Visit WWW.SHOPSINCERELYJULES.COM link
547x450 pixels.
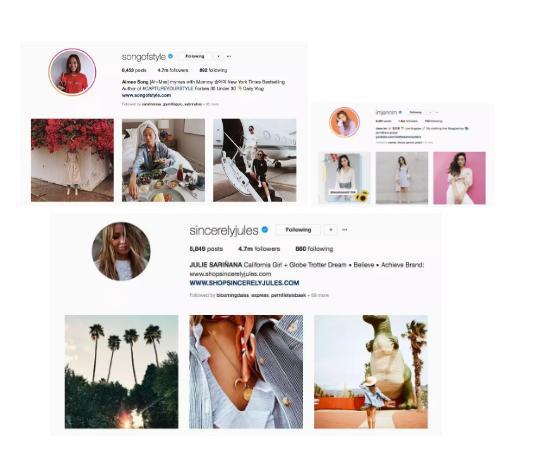[244, 283]
